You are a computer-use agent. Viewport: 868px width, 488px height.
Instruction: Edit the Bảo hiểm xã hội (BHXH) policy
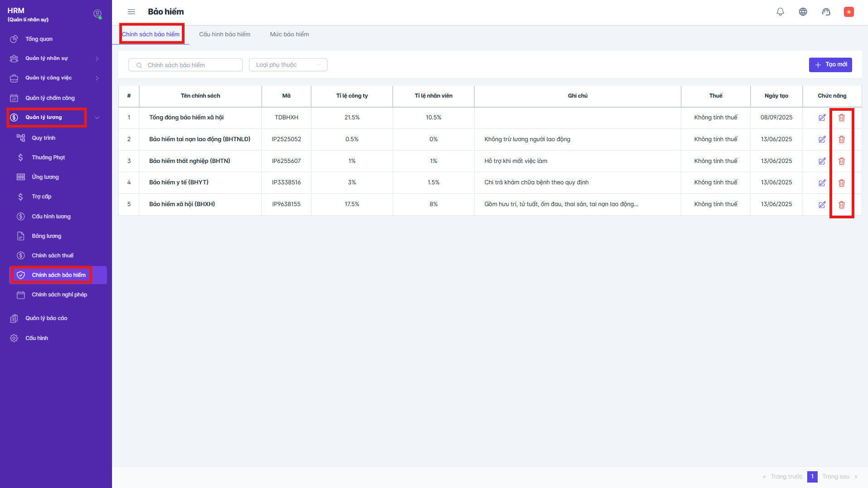[x=822, y=205]
